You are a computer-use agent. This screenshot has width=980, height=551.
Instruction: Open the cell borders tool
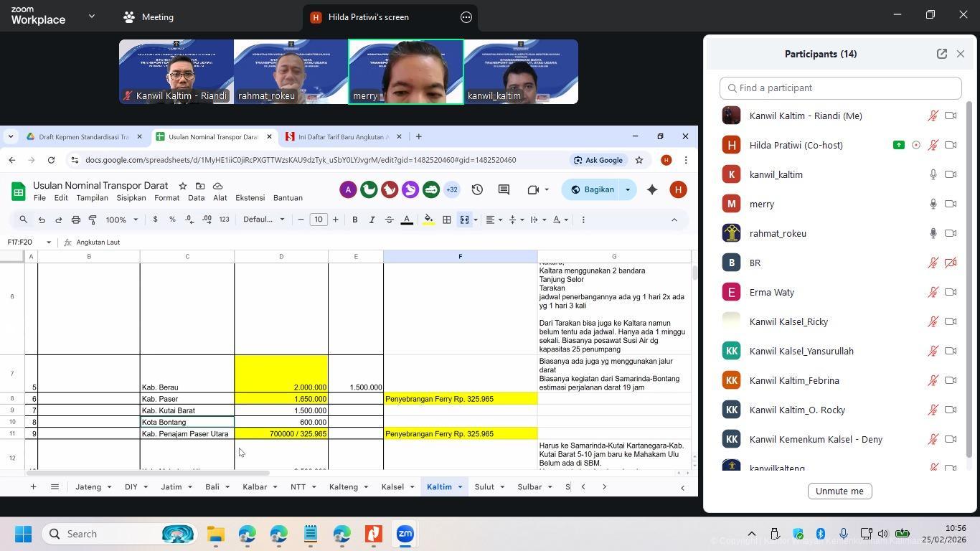pyautogui.click(x=446, y=220)
